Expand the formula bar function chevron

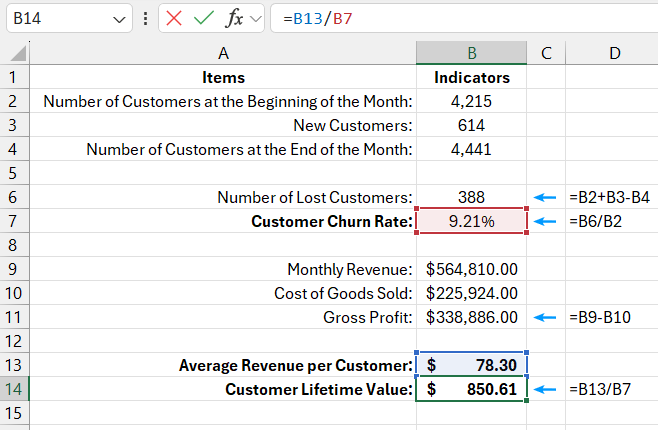[x=256, y=18]
